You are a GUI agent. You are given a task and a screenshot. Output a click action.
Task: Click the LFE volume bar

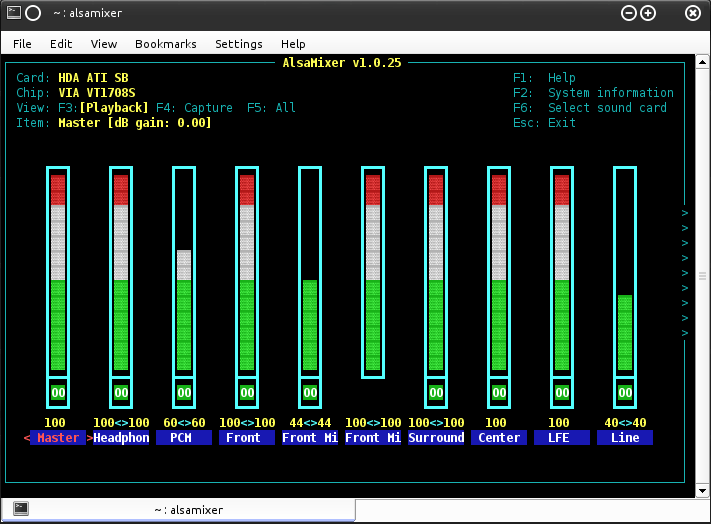click(x=562, y=272)
